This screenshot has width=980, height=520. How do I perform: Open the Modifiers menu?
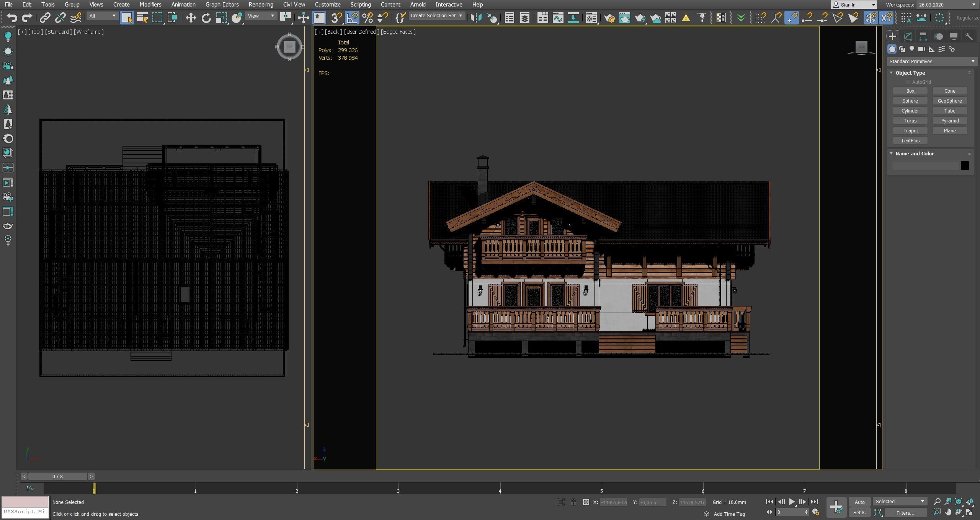[150, 5]
